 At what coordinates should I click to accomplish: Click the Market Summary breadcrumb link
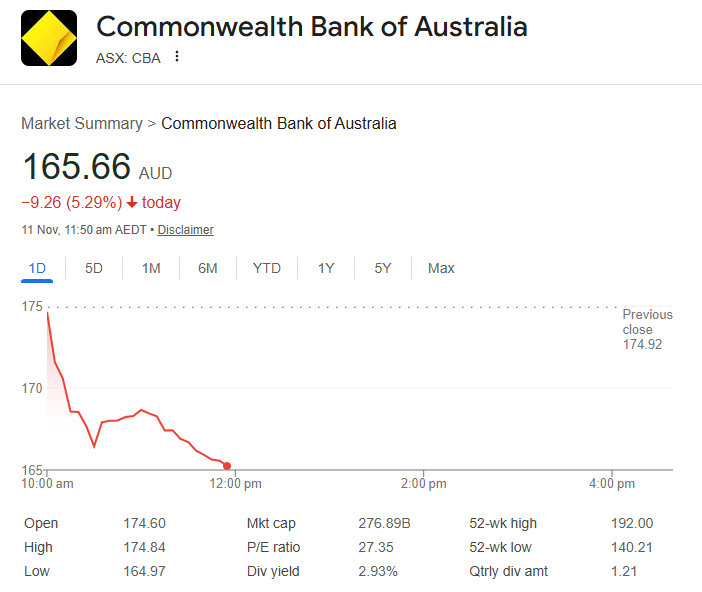pos(82,124)
